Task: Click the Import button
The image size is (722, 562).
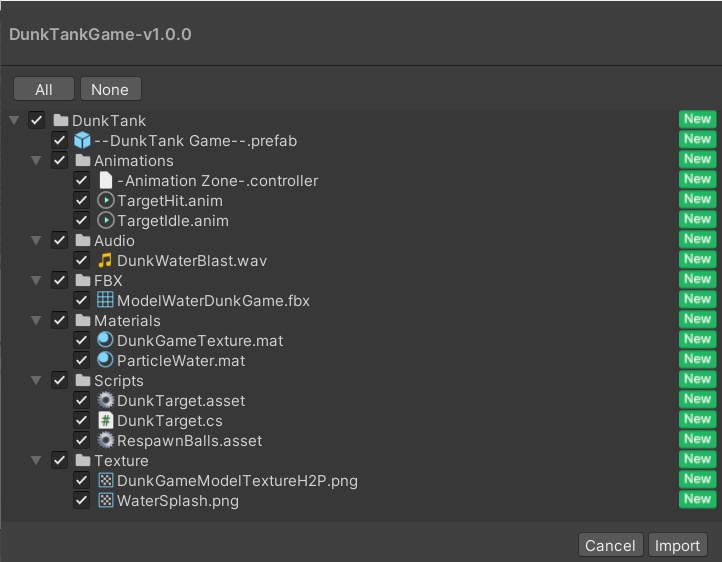Action: (677, 545)
